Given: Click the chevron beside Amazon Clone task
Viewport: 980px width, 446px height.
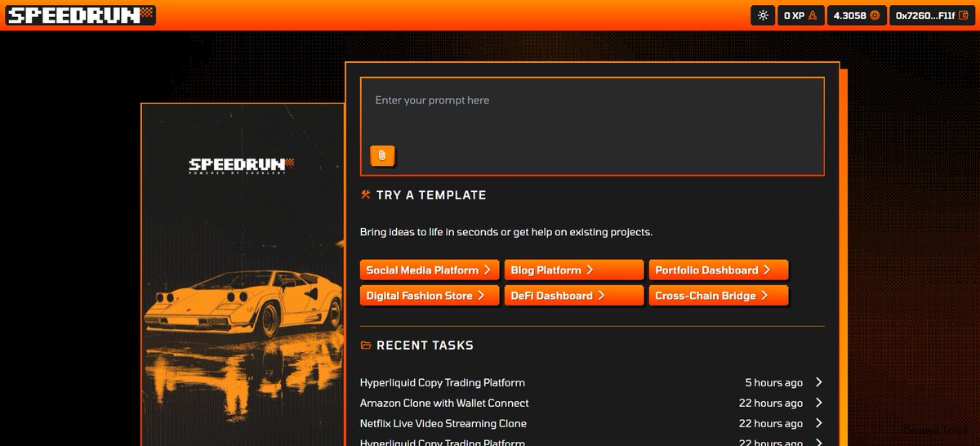Looking at the screenshot, I should click(x=819, y=403).
